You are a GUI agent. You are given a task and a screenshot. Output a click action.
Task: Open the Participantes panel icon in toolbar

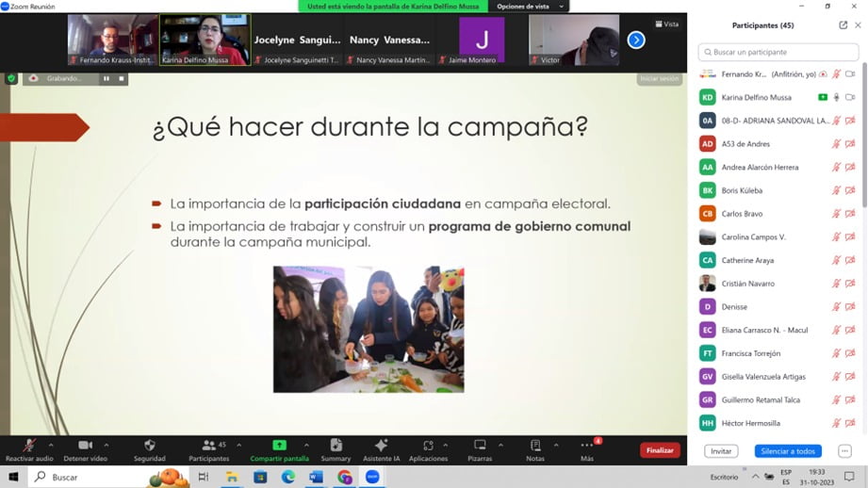click(x=208, y=446)
